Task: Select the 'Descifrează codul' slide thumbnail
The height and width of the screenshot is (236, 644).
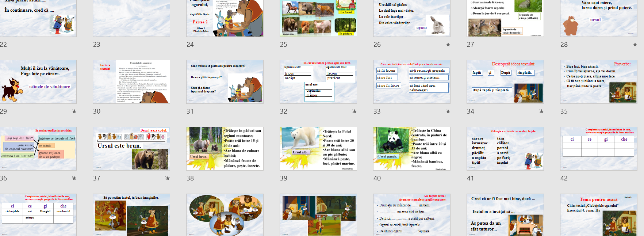Action: 131,149
